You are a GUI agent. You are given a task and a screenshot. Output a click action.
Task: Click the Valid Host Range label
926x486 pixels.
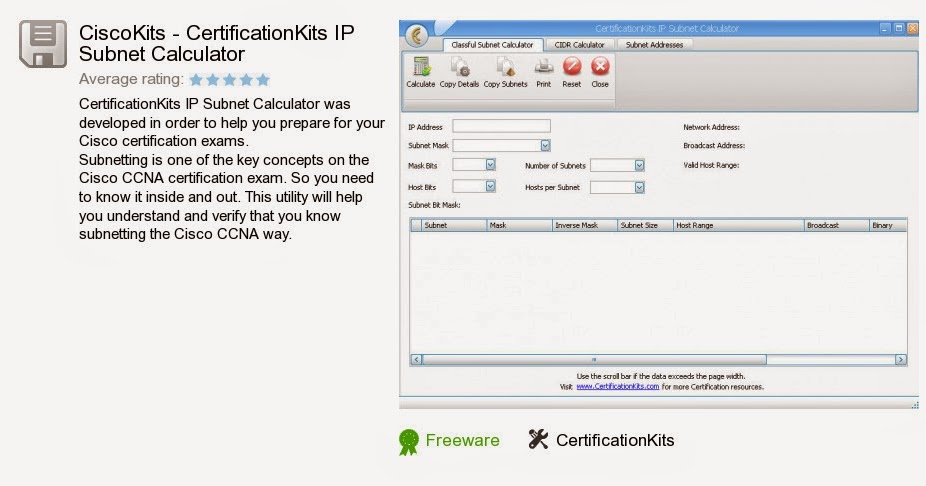point(711,165)
